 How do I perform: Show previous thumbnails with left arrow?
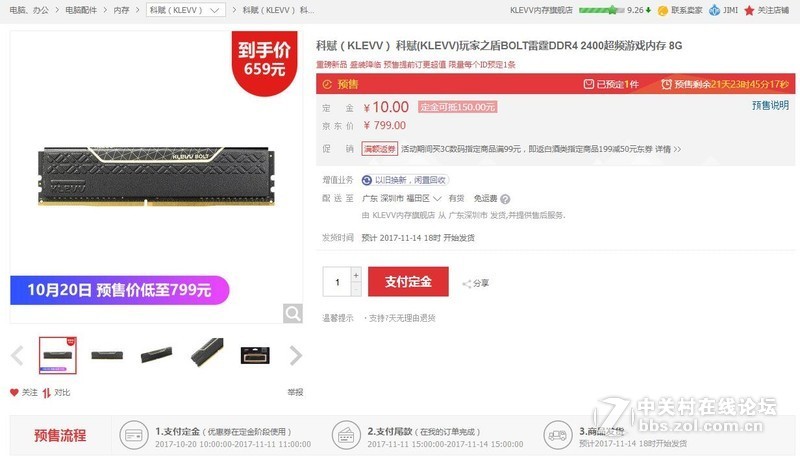(x=17, y=355)
